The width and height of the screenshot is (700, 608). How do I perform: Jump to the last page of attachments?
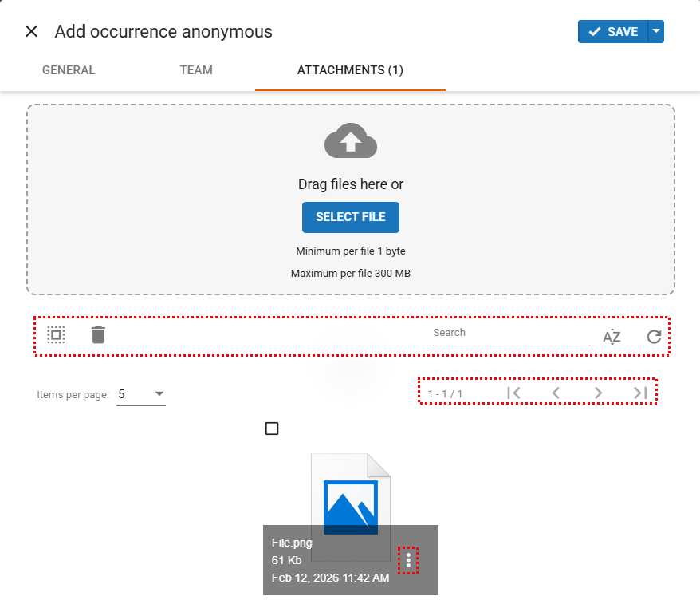point(639,393)
